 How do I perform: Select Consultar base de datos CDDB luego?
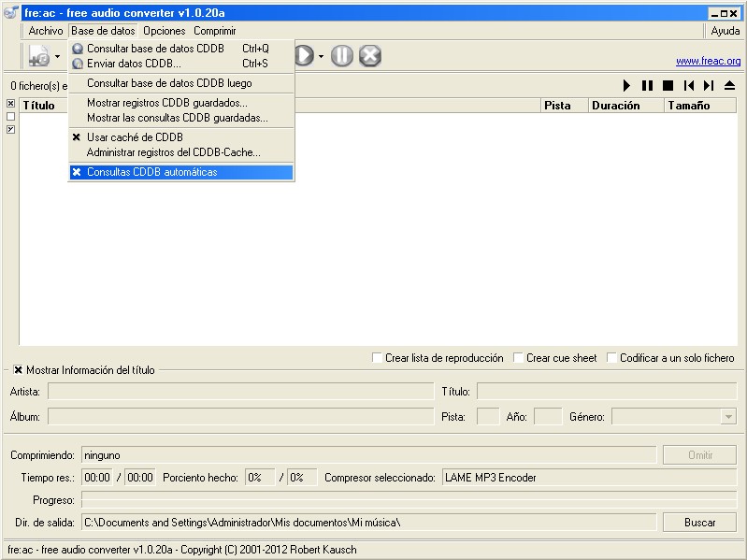[x=181, y=83]
